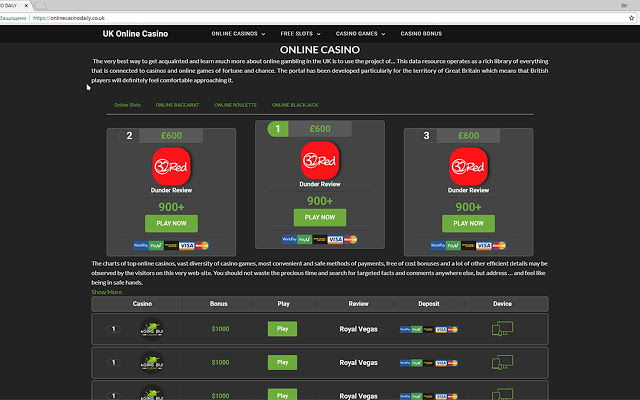Switch to the Online Blackjack tab
Image resolution: width=640 pixels, height=400 pixels.
(x=295, y=105)
